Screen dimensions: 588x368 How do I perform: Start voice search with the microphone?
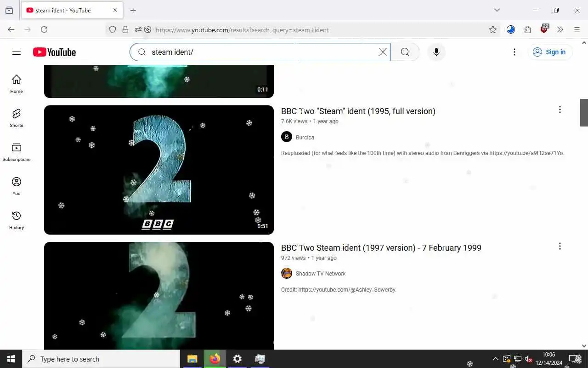click(436, 52)
